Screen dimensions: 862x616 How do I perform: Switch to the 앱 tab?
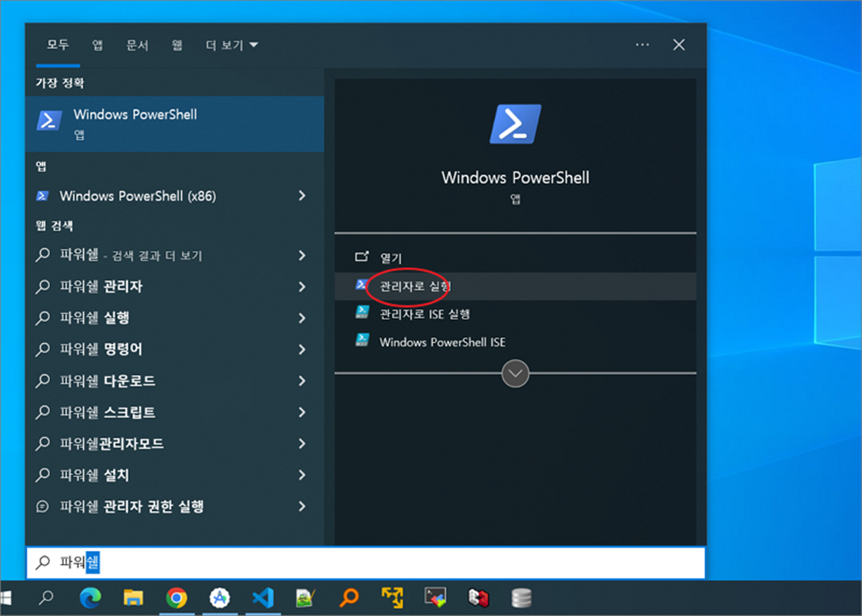tap(97, 45)
